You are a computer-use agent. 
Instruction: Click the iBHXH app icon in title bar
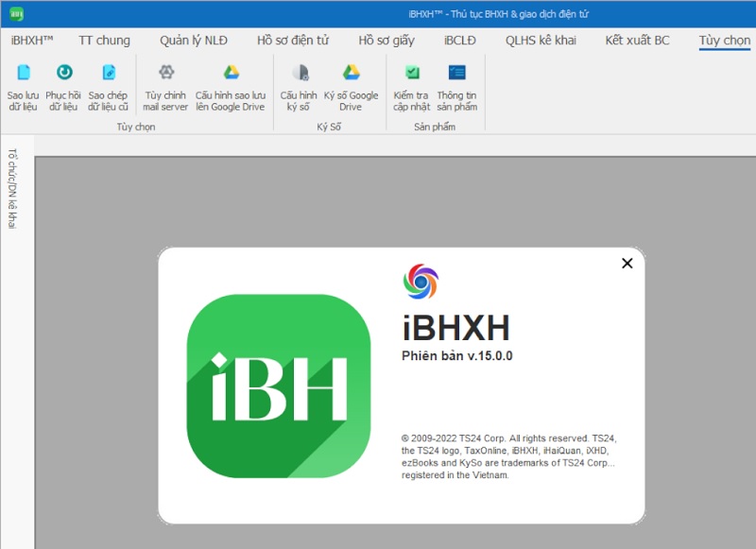point(16,14)
